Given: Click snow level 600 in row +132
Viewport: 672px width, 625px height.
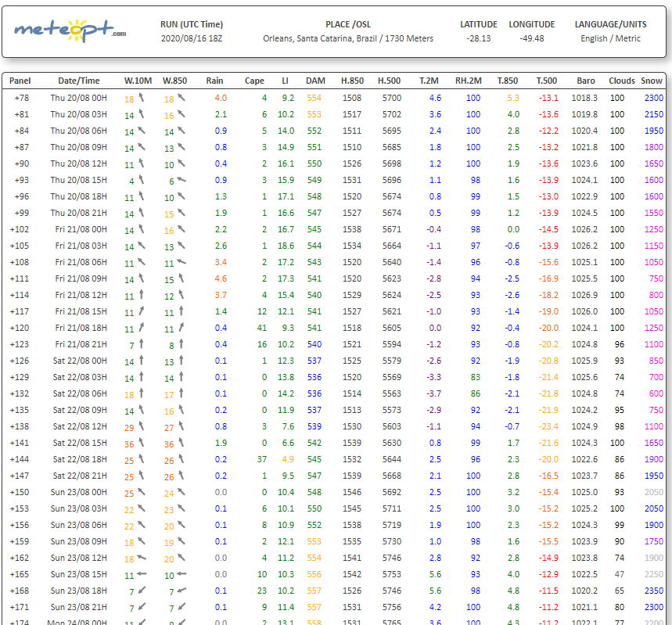Looking at the screenshot, I should (656, 393).
